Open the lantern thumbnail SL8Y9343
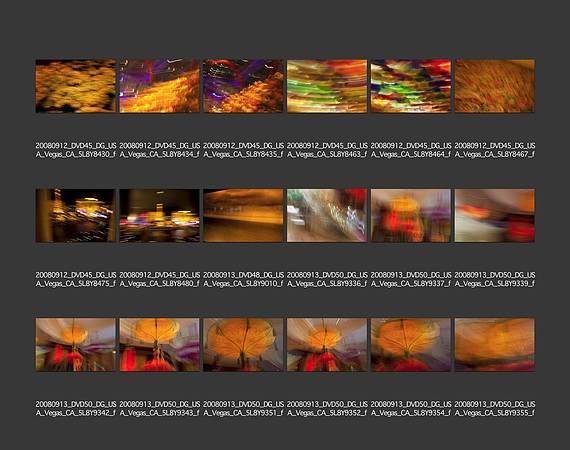This screenshot has height=450, width=570. [x=160, y=345]
